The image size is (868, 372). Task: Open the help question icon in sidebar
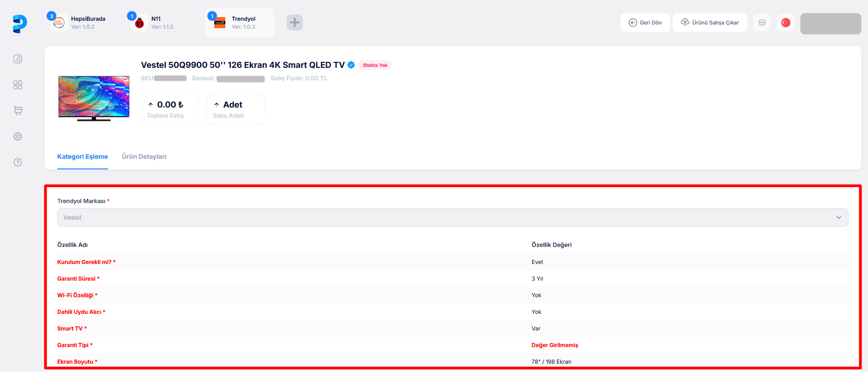(x=18, y=162)
